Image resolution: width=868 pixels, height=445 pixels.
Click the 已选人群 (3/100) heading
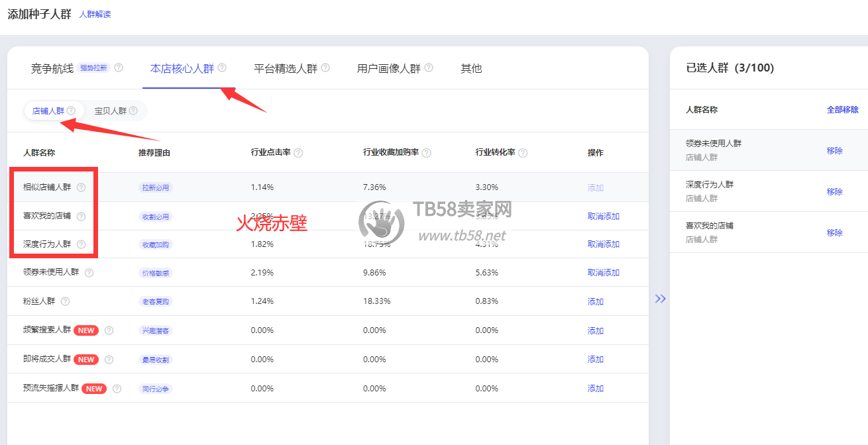pos(730,68)
